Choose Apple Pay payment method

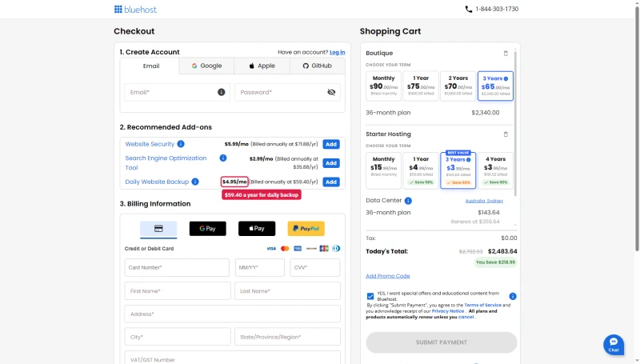(x=257, y=229)
